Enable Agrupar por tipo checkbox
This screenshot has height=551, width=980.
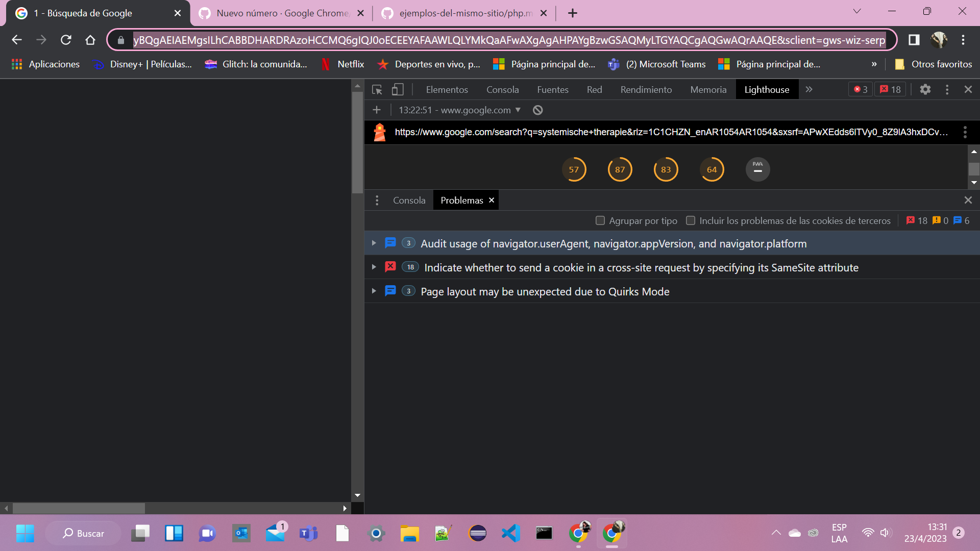click(600, 220)
